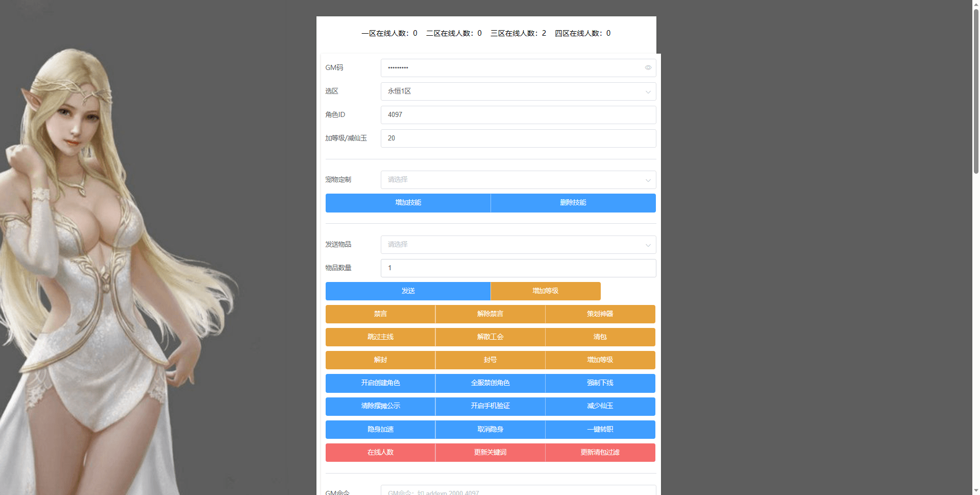Click the 隐身加速 button
Image resolution: width=980 pixels, height=495 pixels.
(380, 430)
